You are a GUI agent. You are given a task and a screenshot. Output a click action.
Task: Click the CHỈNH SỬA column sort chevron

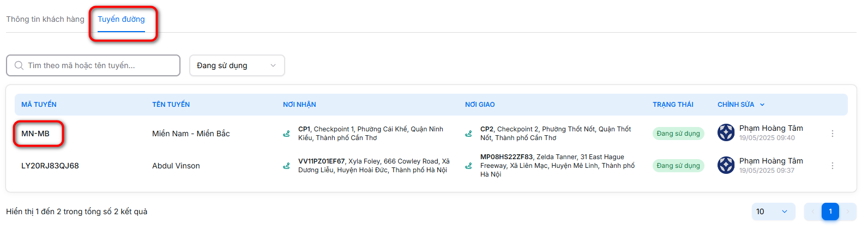click(x=762, y=105)
